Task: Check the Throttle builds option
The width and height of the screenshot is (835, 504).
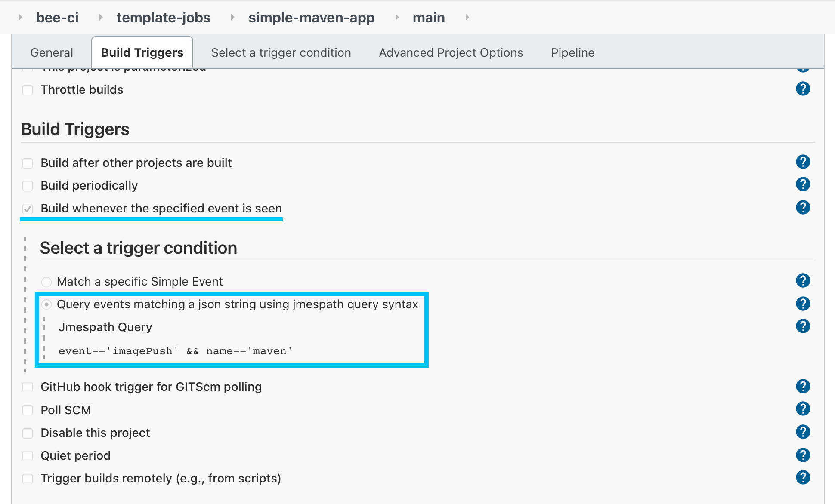Action: [x=28, y=90]
